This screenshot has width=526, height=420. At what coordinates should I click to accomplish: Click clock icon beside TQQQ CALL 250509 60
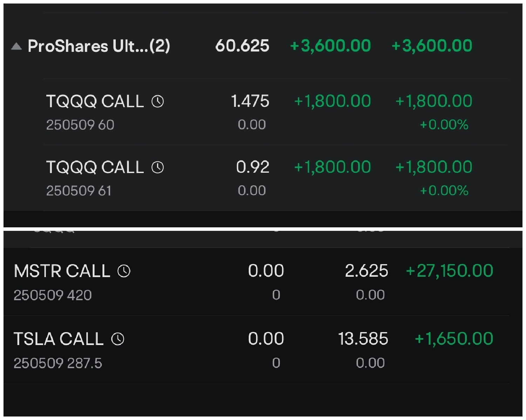[157, 102]
